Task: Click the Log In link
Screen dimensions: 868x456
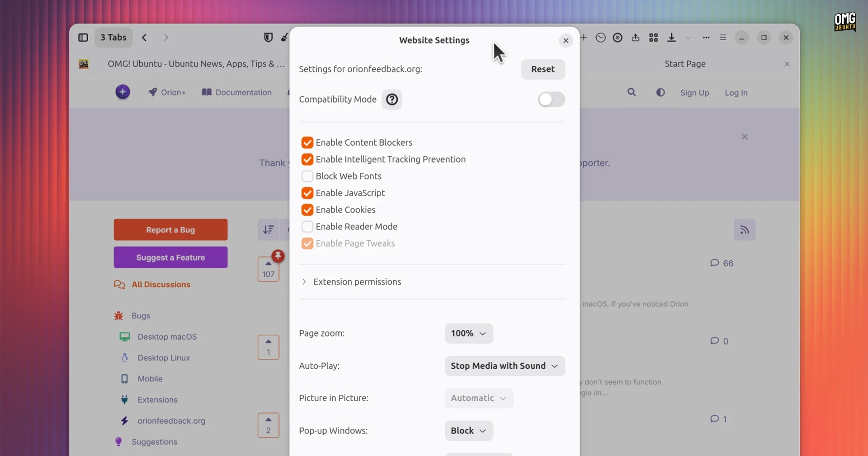Action: coord(736,93)
